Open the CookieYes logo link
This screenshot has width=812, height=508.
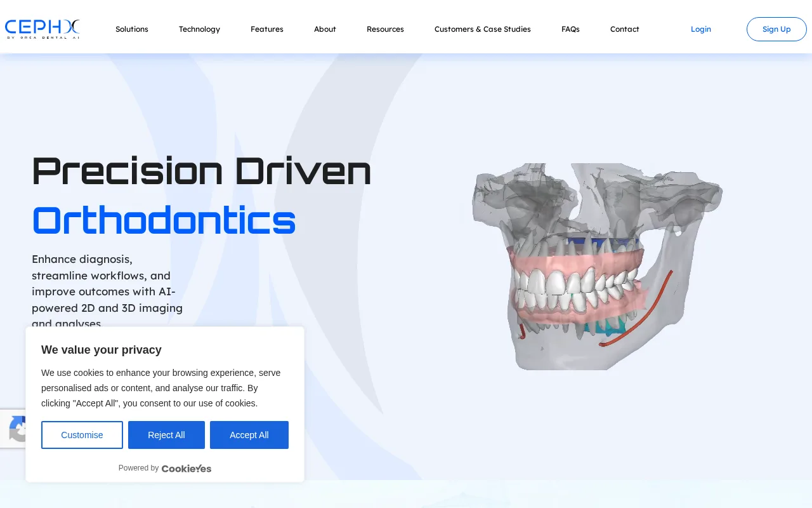tap(187, 469)
